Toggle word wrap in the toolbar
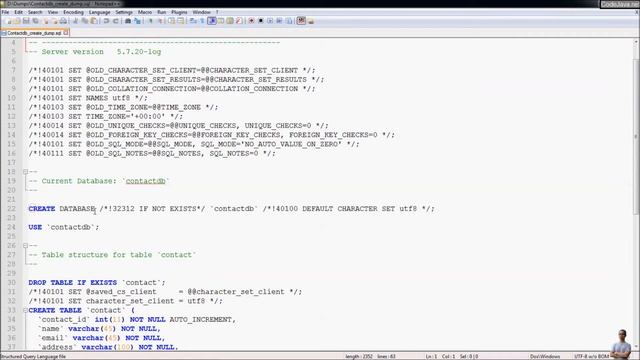 click(193, 21)
